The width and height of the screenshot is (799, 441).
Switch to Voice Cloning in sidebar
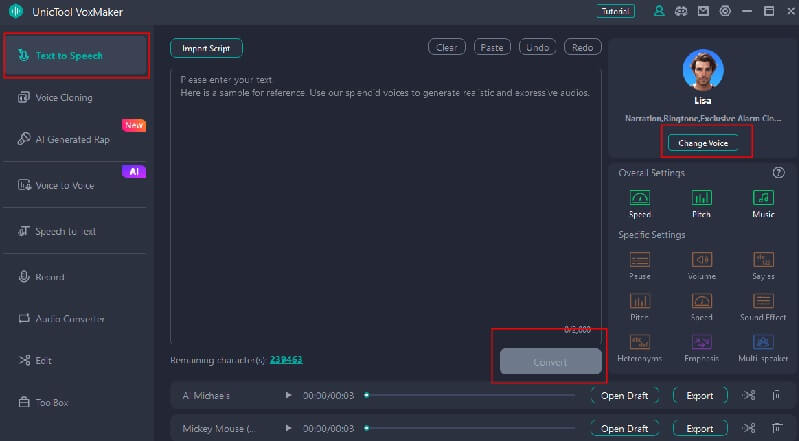[64, 98]
